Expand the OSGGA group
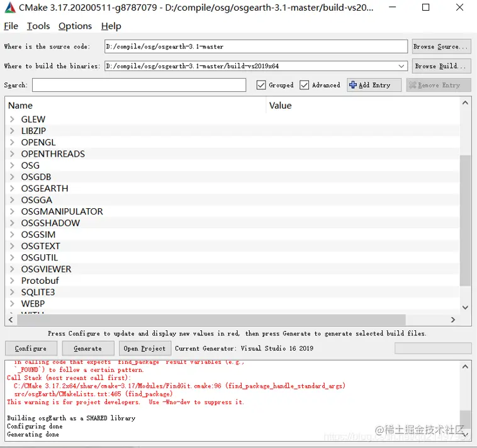The image size is (477, 448). 12,200
